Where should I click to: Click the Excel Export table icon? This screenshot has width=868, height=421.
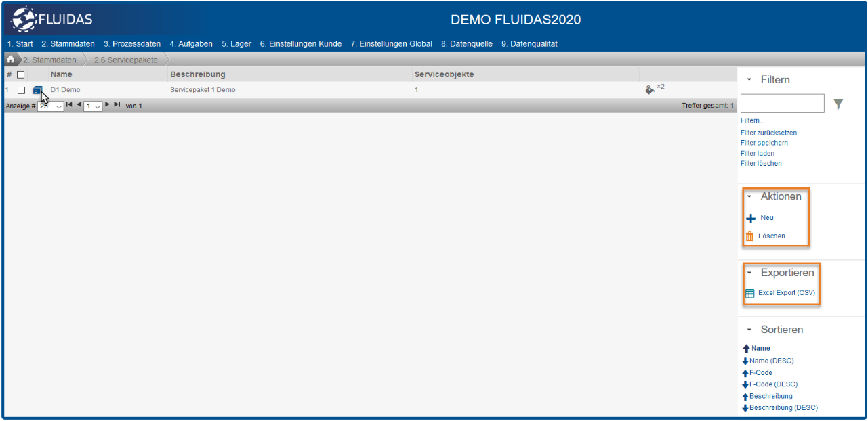pos(749,294)
